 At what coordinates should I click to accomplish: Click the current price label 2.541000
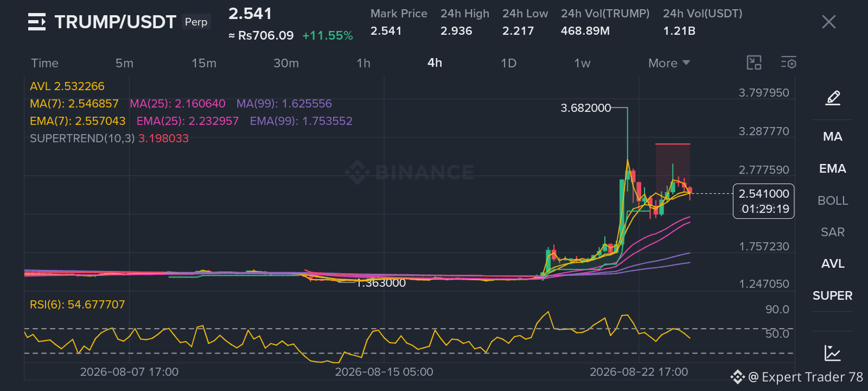click(x=764, y=193)
